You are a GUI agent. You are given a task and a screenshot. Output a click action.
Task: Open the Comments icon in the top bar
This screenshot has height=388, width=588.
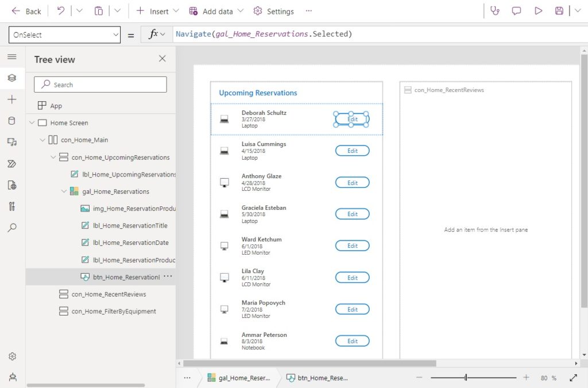pos(516,10)
